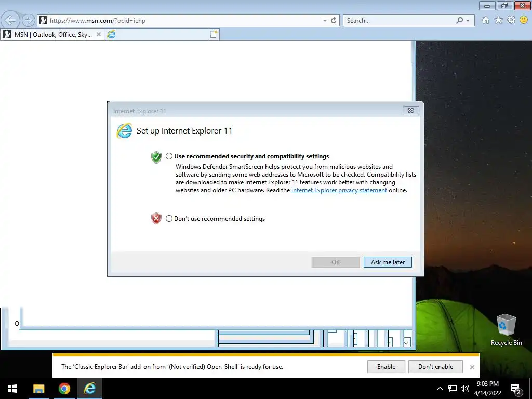Click Don't enable for the add-on
The height and width of the screenshot is (399, 532).
point(435,367)
